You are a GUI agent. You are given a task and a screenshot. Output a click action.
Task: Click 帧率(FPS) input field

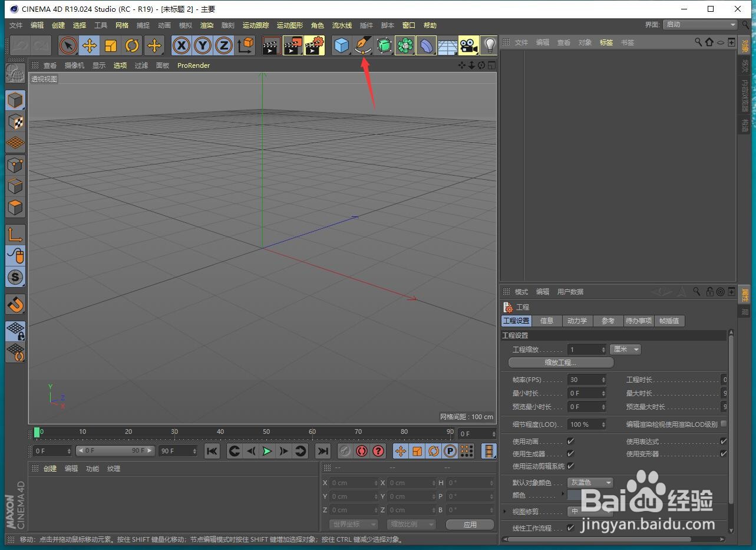[586, 380]
